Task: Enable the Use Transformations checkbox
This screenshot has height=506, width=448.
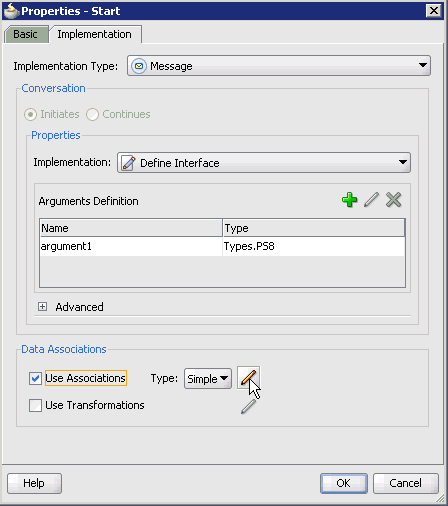Action: click(35, 405)
